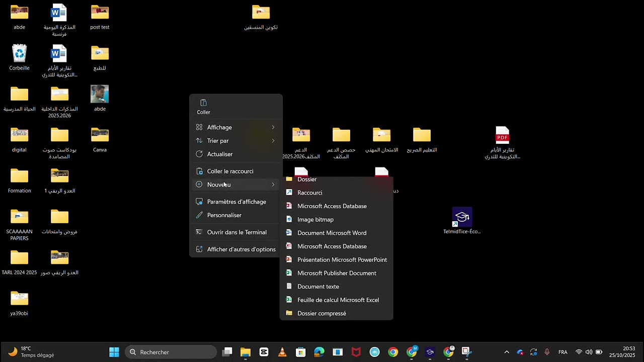Image resolution: width=644 pixels, height=362 pixels.
Task: Select the 'المذكرة اليومية فرنسية' Word document
Action: (59, 12)
